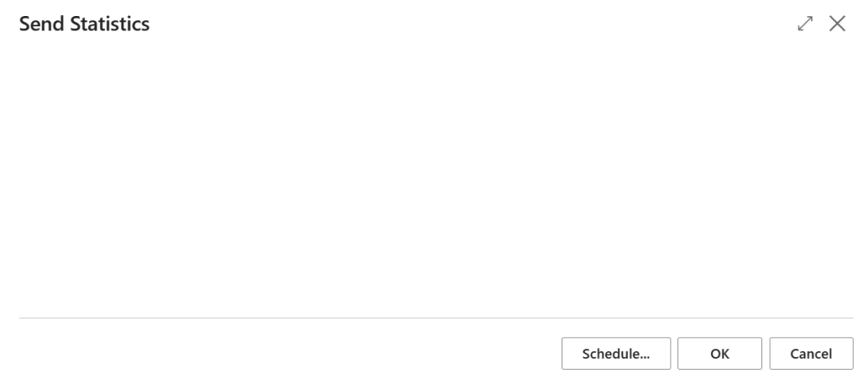
Task: Confirm with the OK button
Action: coord(720,354)
